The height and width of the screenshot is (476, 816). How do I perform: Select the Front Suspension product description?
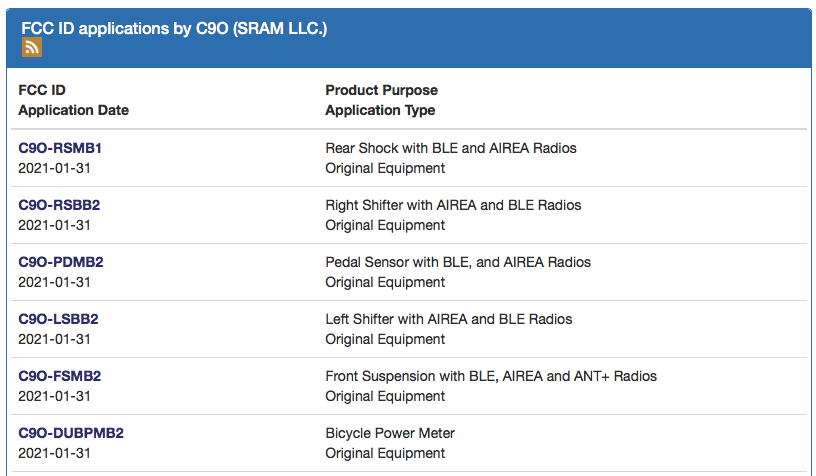(x=491, y=376)
